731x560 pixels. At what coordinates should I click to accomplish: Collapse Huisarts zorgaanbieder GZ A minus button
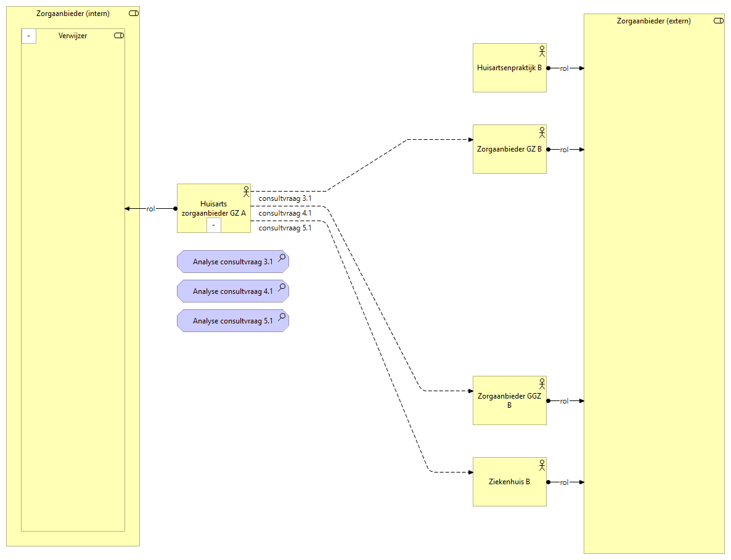pyautogui.click(x=213, y=225)
